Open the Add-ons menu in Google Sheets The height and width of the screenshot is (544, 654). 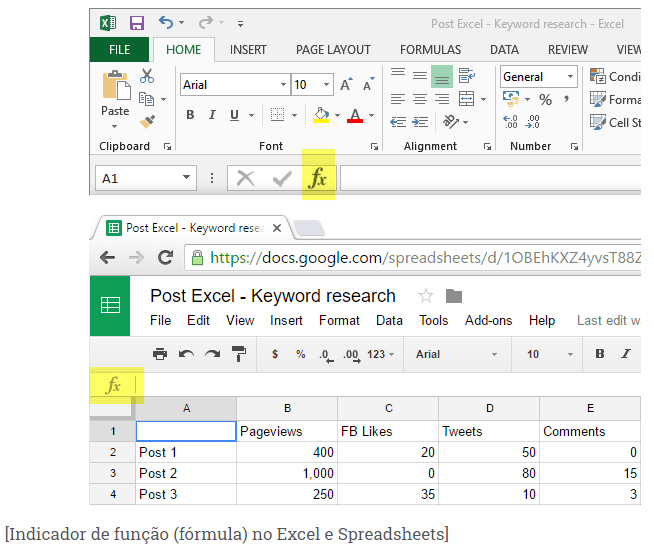pyautogui.click(x=488, y=321)
